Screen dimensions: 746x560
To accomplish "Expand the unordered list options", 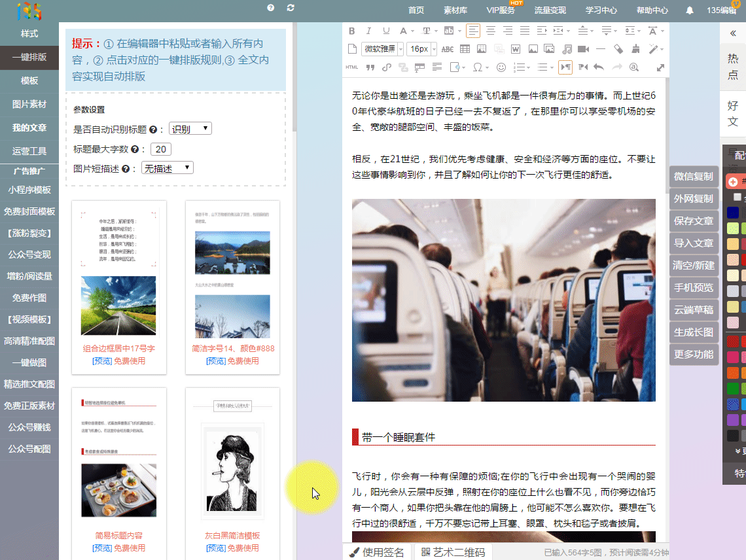I will [x=552, y=67].
